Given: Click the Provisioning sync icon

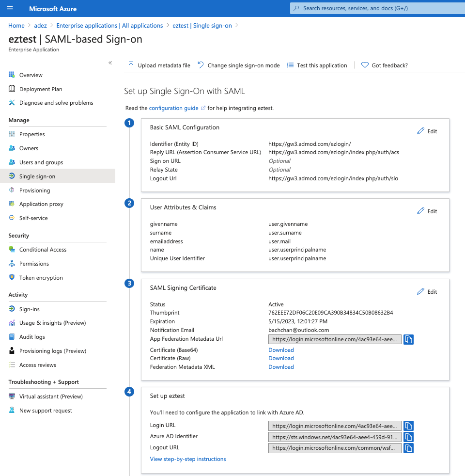Looking at the screenshot, I should [x=12, y=190].
